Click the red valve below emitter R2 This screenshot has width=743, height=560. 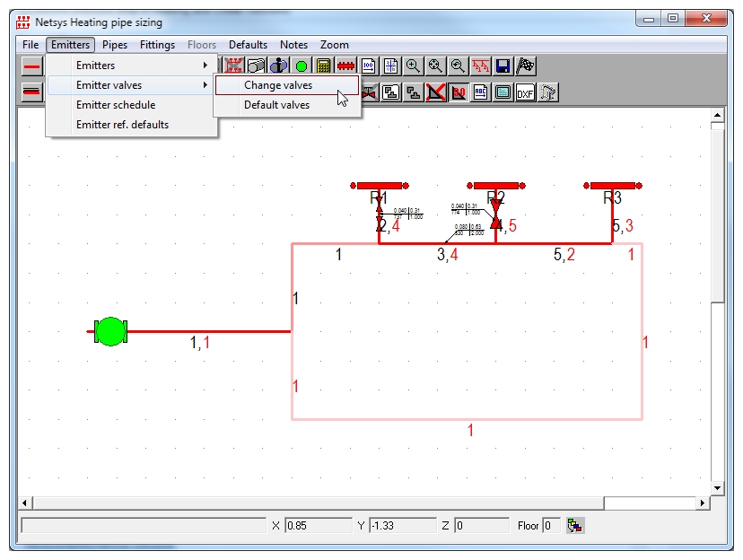[x=496, y=214]
